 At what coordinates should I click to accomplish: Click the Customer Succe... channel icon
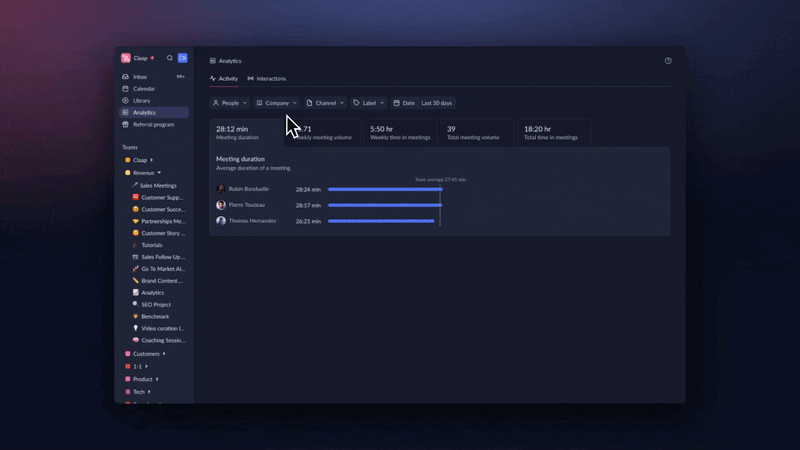coord(135,209)
